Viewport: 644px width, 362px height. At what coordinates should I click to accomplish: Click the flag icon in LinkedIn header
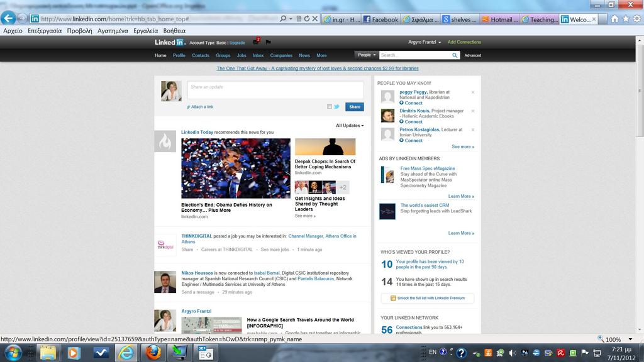coord(268,42)
